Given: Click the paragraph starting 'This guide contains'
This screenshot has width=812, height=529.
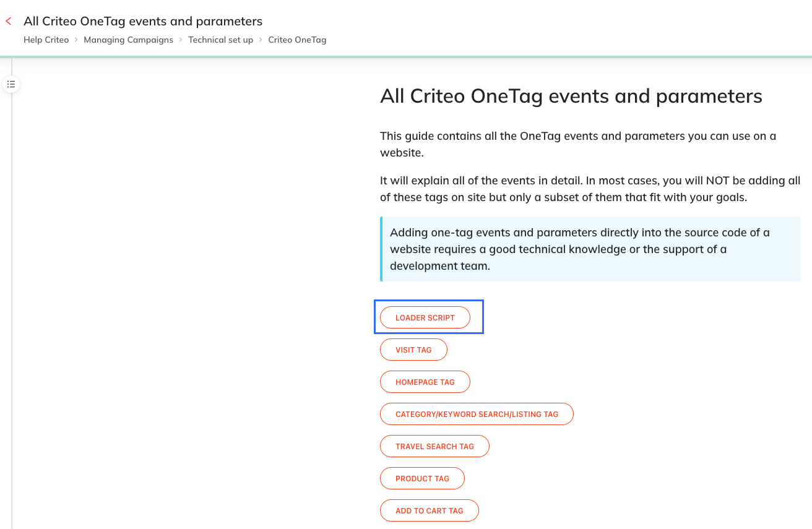Looking at the screenshot, I should point(577,144).
